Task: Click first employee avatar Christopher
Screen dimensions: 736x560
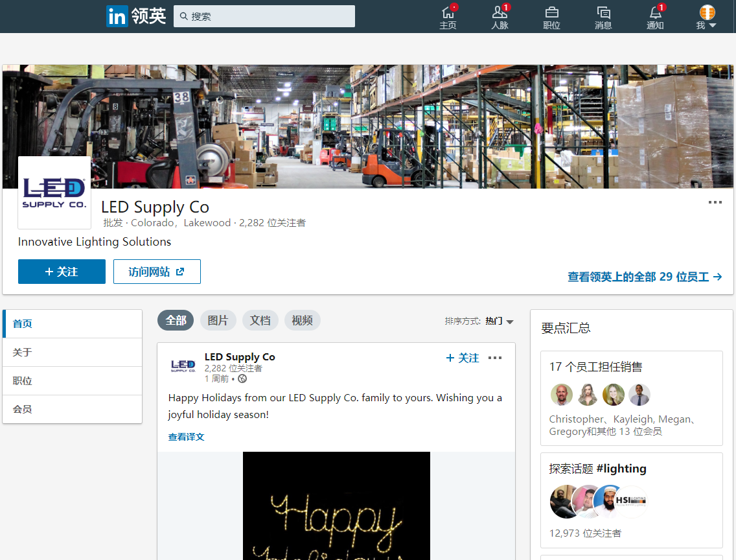Action: (561, 394)
